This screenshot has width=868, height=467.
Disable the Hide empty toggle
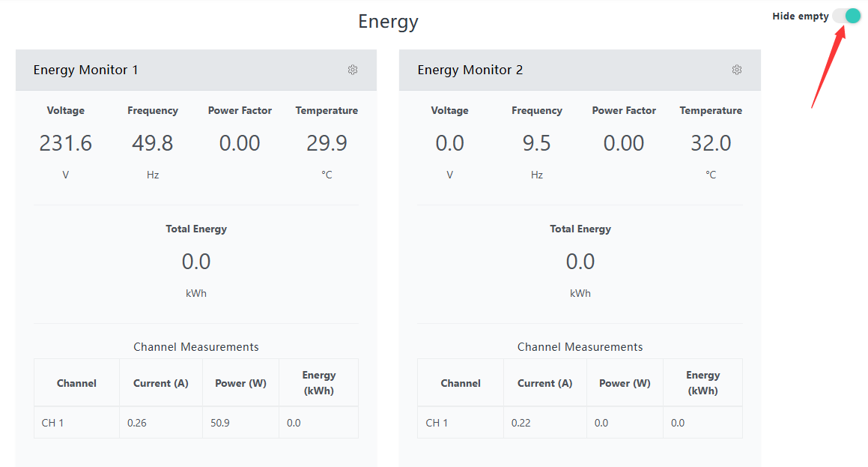(846, 15)
